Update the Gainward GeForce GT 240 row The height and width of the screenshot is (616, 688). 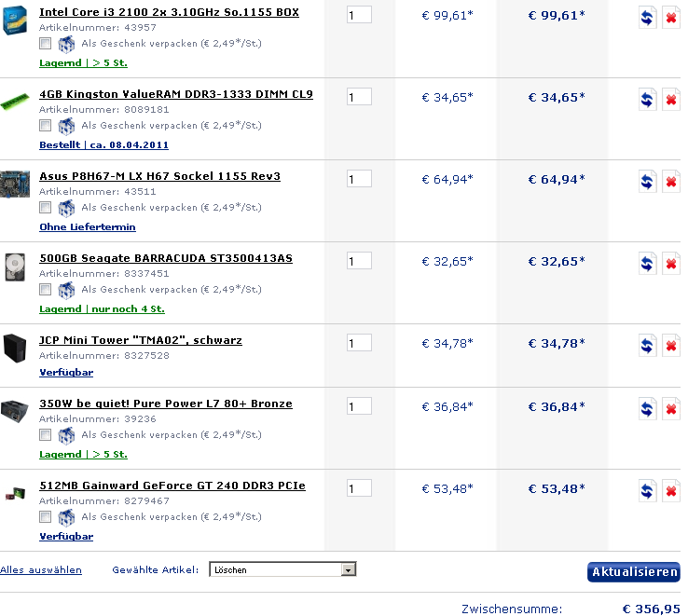(x=647, y=491)
